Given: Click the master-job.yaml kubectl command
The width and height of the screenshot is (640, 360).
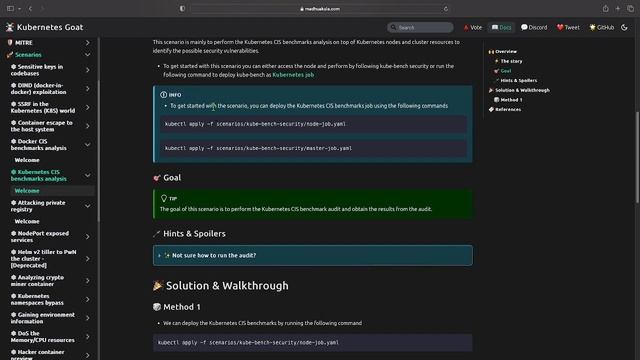Looking at the screenshot, I should click(x=258, y=148).
